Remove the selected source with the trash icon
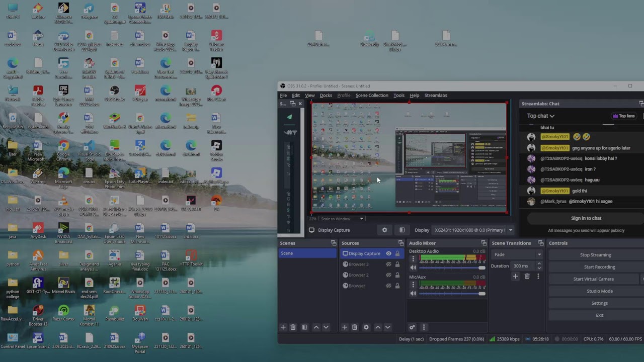This screenshot has height=362, width=644. pos(355,327)
